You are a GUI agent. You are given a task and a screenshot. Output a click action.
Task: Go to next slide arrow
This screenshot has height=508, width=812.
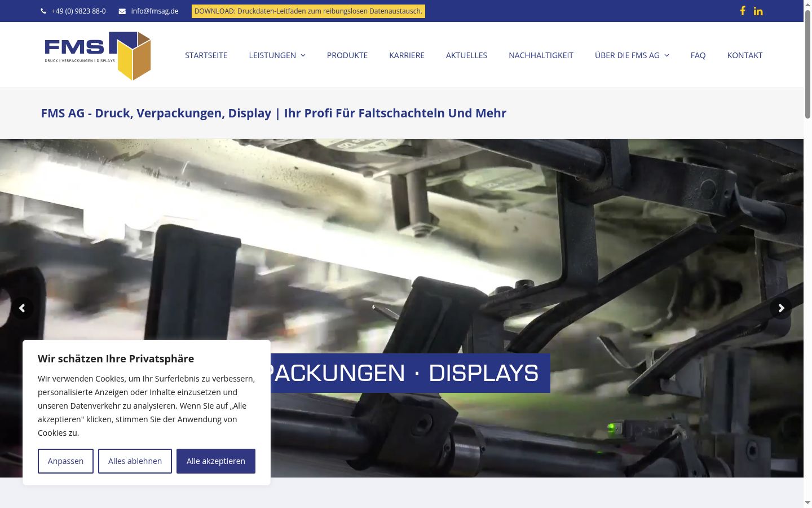[781, 308]
